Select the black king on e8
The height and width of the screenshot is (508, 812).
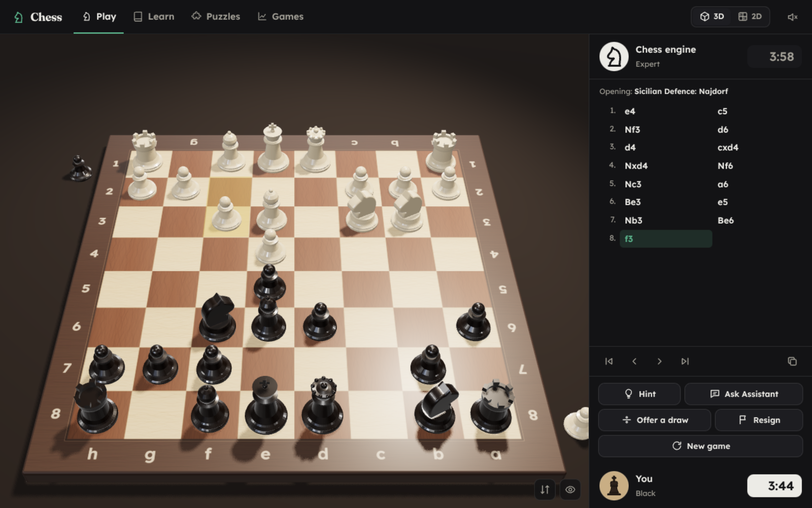[x=266, y=406]
